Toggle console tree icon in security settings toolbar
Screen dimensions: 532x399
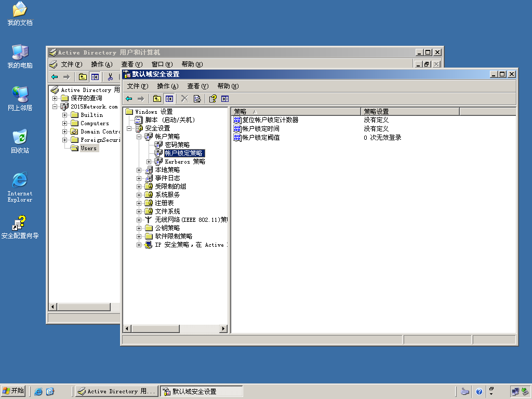click(x=169, y=99)
